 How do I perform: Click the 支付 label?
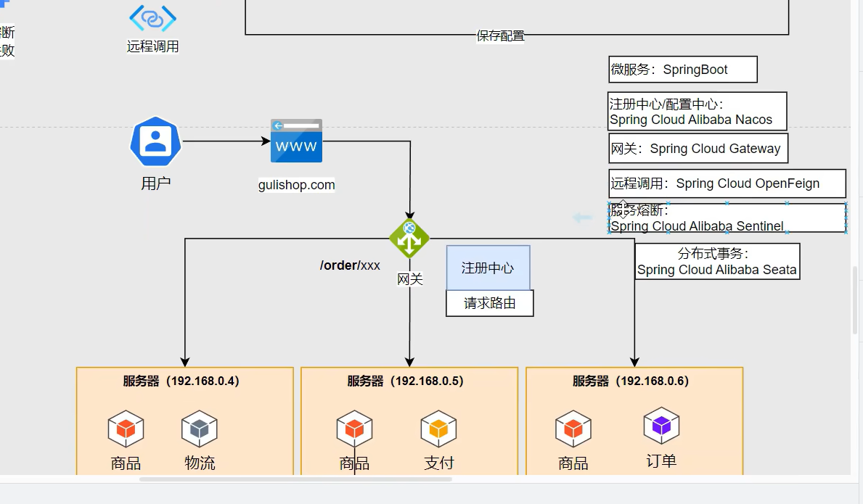pyautogui.click(x=439, y=463)
